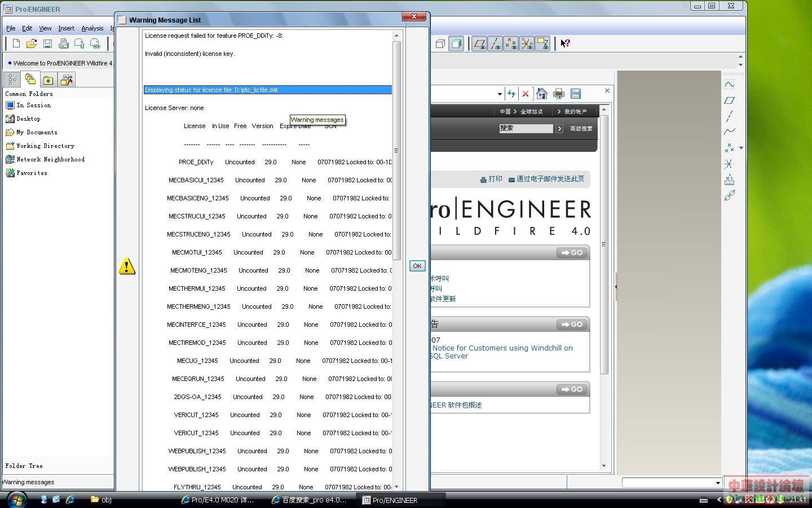
Task: Click Notice for Customers using Windchill link
Action: point(502,352)
